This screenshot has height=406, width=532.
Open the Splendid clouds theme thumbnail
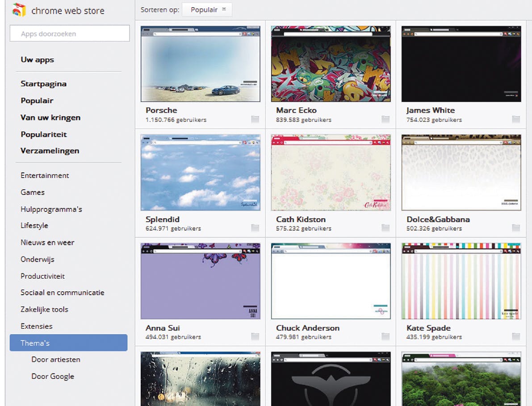click(x=201, y=173)
